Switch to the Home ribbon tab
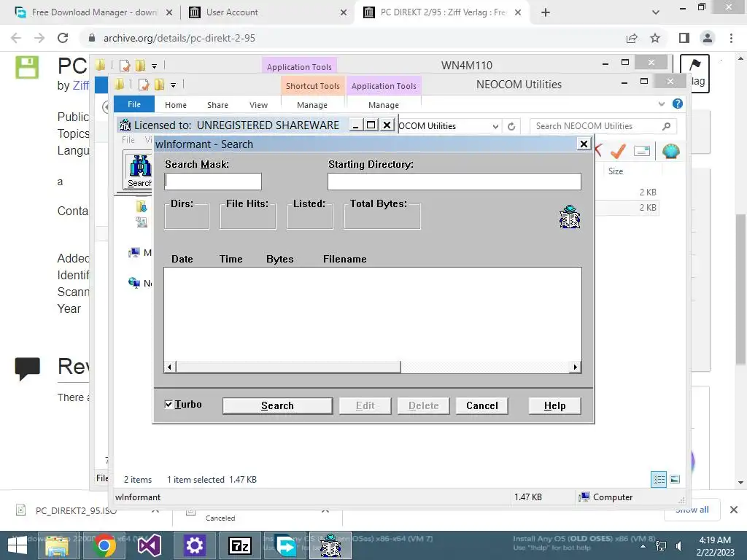The image size is (747, 560). point(176,105)
